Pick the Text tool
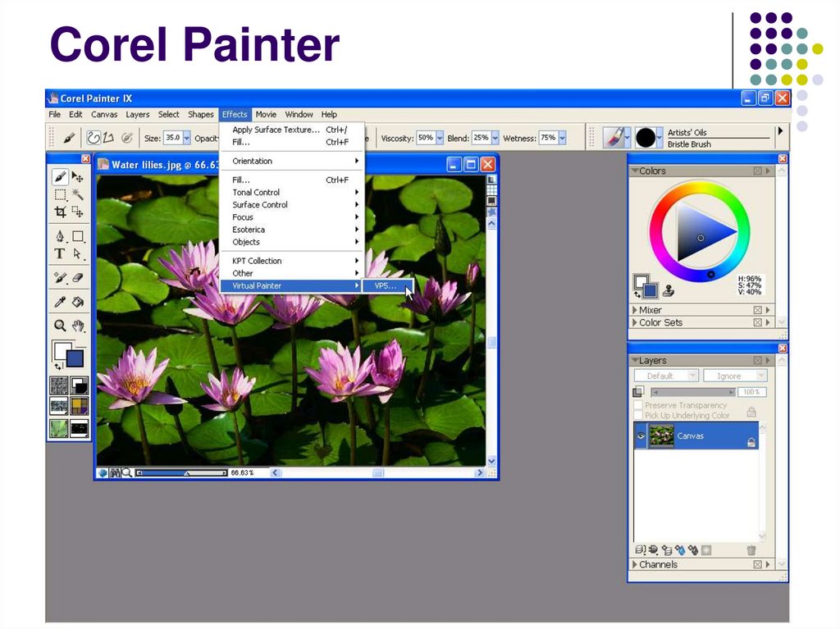The image size is (840, 629). [x=60, y=253]
